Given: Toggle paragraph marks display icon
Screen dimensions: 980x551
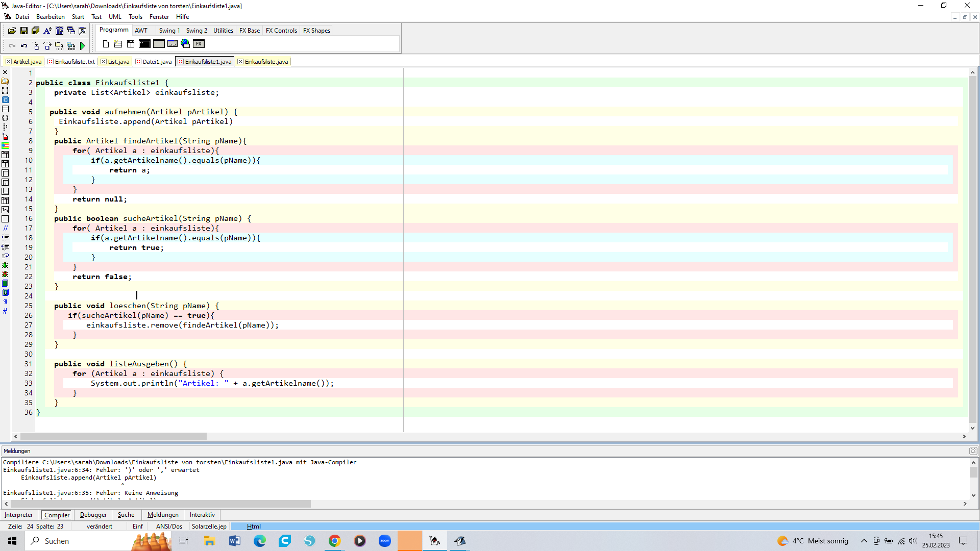Looking at the screenshot, I should (x=5, y=302).
